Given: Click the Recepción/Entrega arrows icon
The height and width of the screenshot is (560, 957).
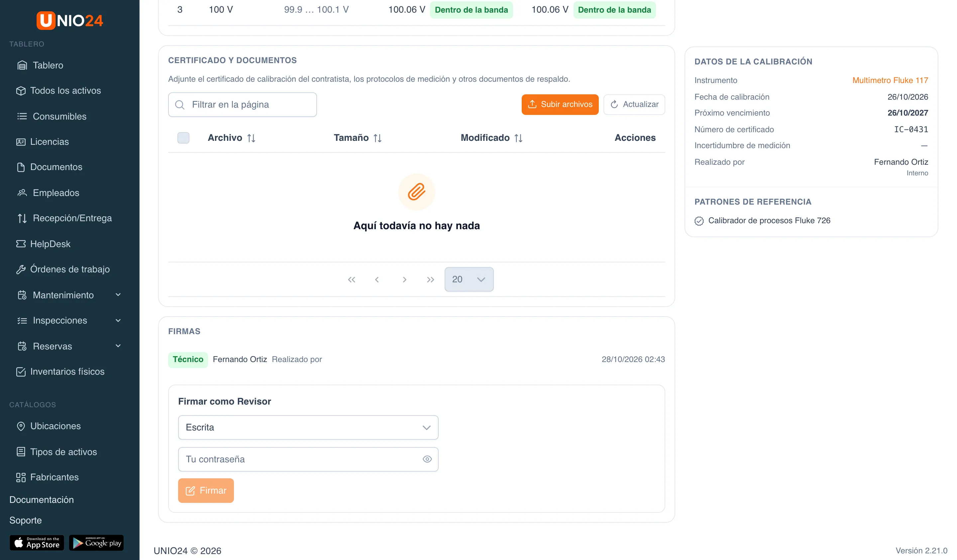Looking at the screenshot, I should click(x=22, y=218).
